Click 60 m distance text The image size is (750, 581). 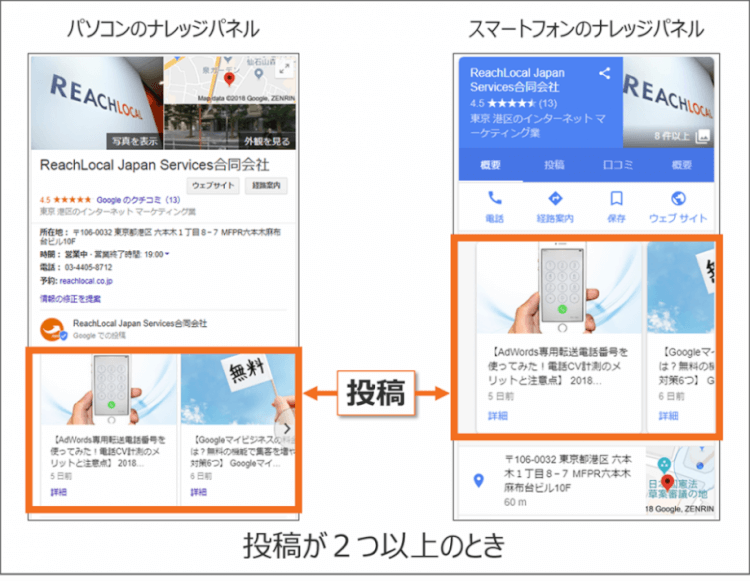515,503
